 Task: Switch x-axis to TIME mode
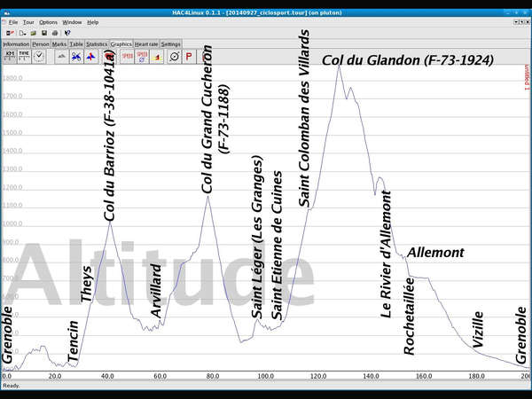[x=24, y=55]
